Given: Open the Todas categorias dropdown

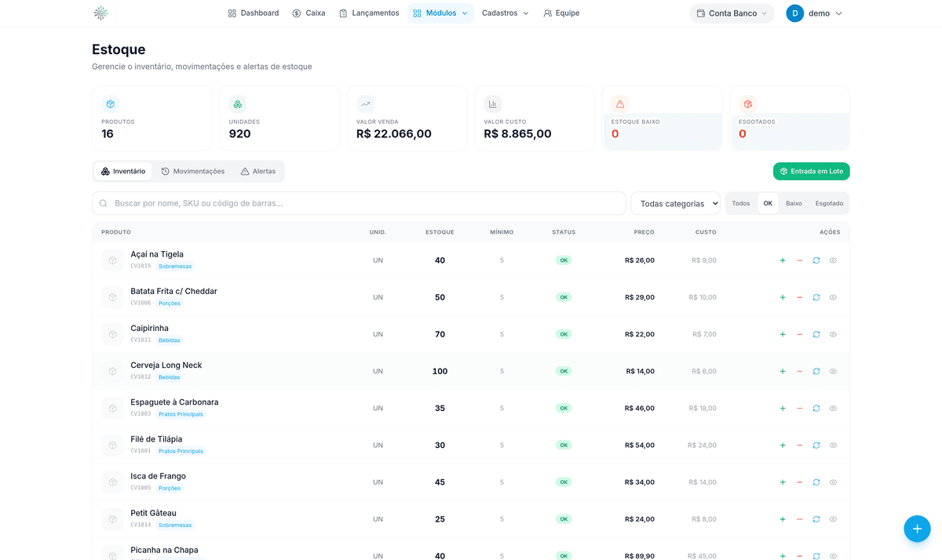Looking at the screenshot, I should [676, 203].
